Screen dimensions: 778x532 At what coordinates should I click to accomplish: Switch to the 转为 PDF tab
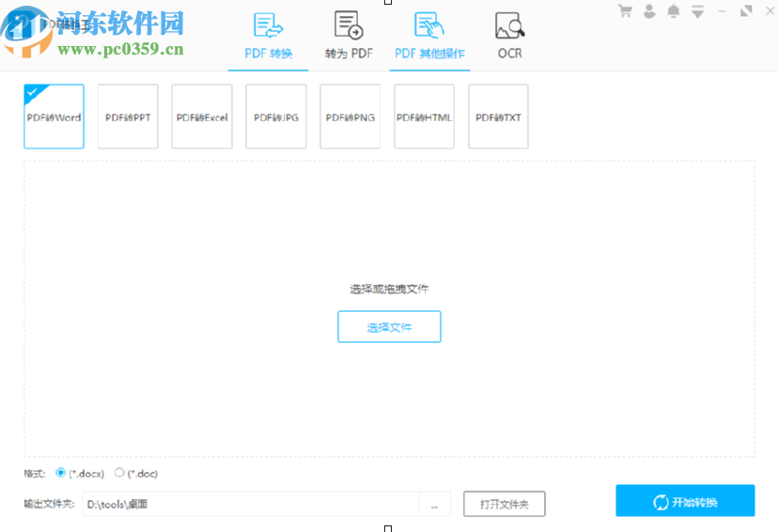[349, 38]
